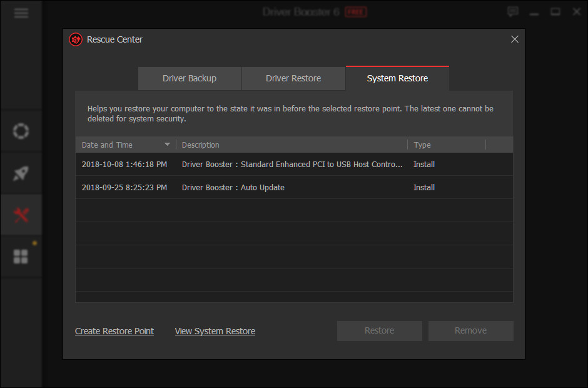Toggle sort arrow on Date and Time column
588x388 pixels.
[167, 145]
